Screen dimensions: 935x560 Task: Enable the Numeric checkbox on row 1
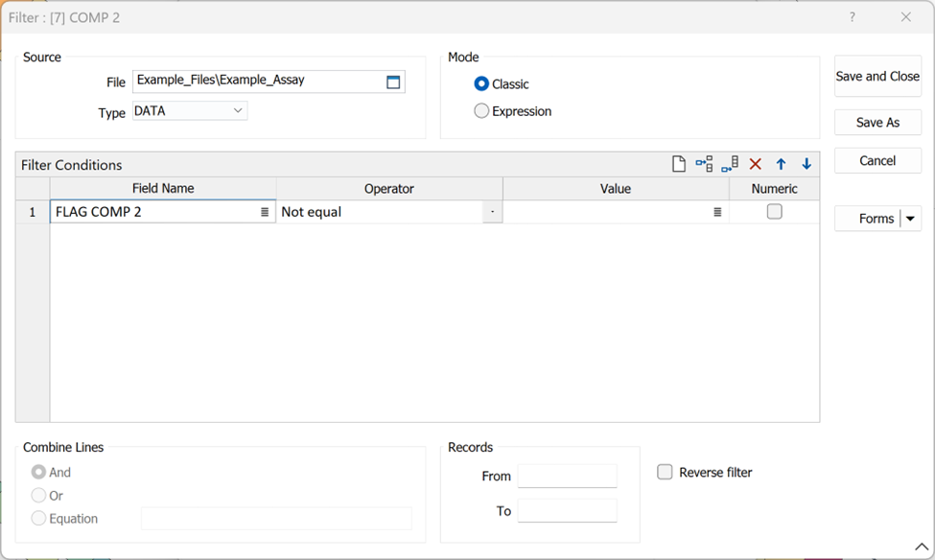[x=774, y=211]
